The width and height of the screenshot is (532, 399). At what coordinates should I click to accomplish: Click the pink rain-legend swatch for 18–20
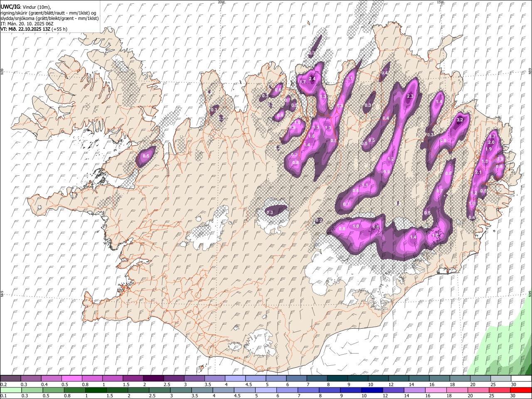pyautogui.click(x=457, y=390)
